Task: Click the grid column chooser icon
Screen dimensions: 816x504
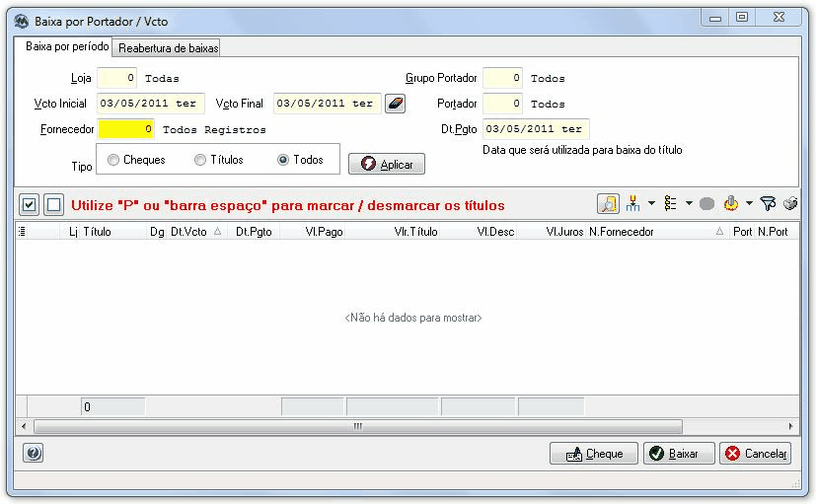Action: point(22,232)
